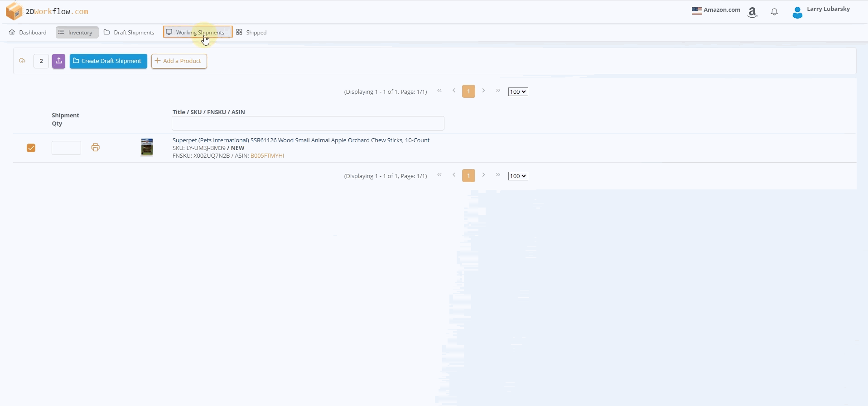Open the Larry Lubarsky user menu

821,12
